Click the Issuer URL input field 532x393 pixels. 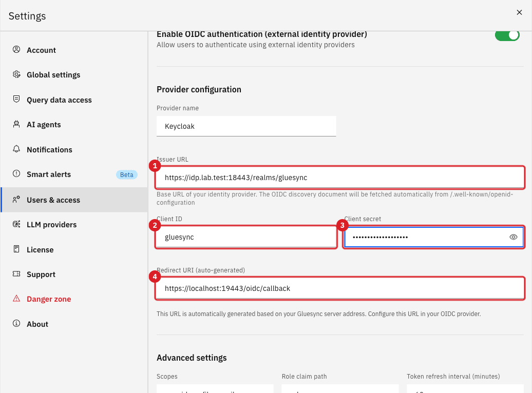tap(340, 178)
